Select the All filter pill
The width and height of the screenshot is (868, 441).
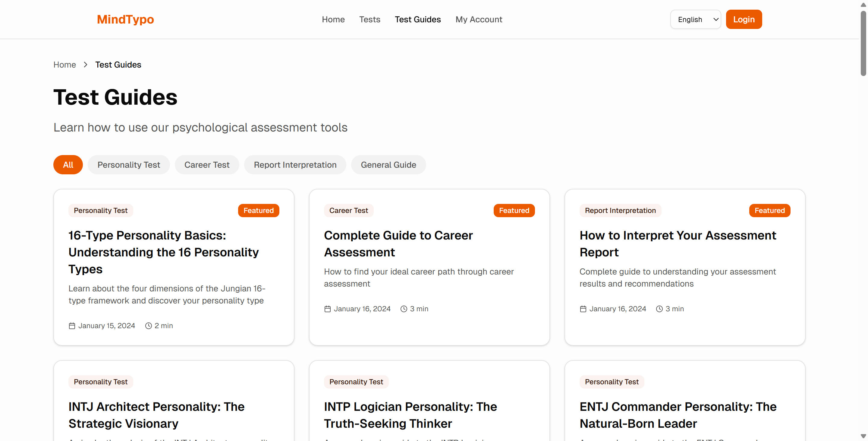(68, 164)
